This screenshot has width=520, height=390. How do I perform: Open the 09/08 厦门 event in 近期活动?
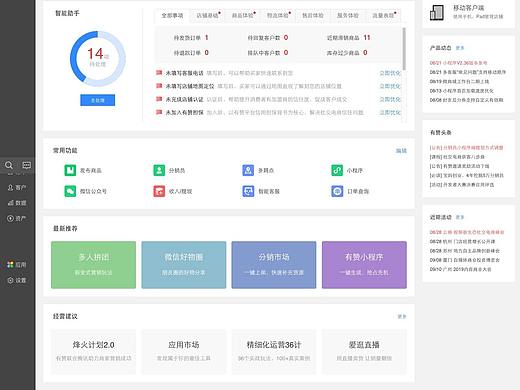click(x=464, y=260)
